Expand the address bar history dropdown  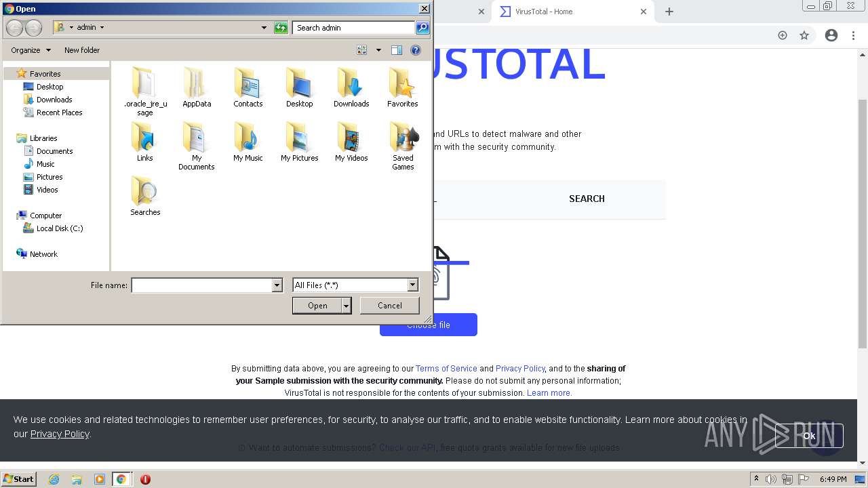click(x=264, y=28)
